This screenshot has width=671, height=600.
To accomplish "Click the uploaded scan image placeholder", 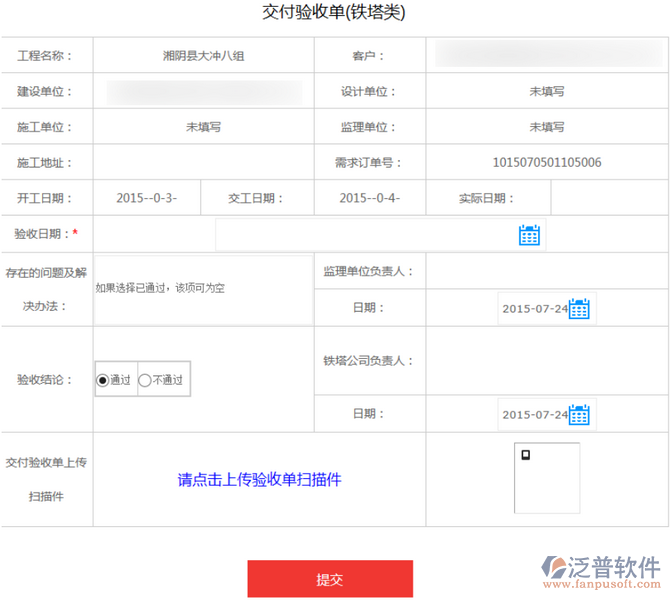I will (x=546, y=478).
